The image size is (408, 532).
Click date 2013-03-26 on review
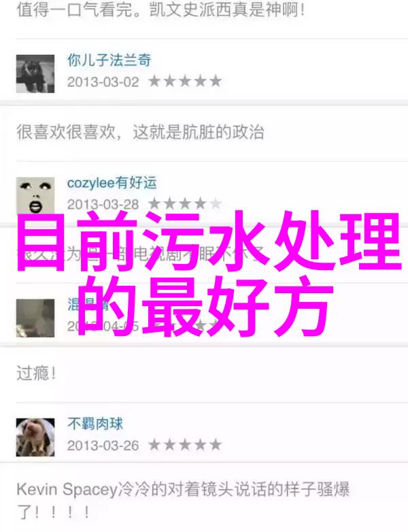click(x=103, y=446)
